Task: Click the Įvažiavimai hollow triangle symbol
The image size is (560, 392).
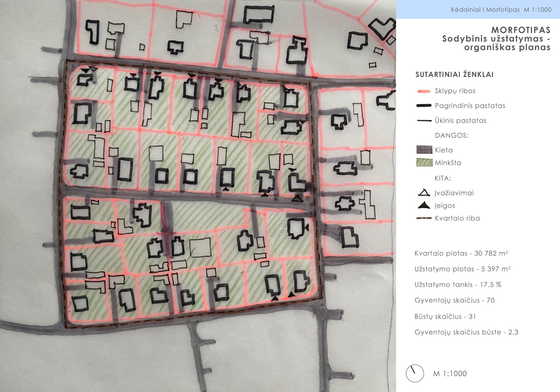Action: [x=424, y=193]
